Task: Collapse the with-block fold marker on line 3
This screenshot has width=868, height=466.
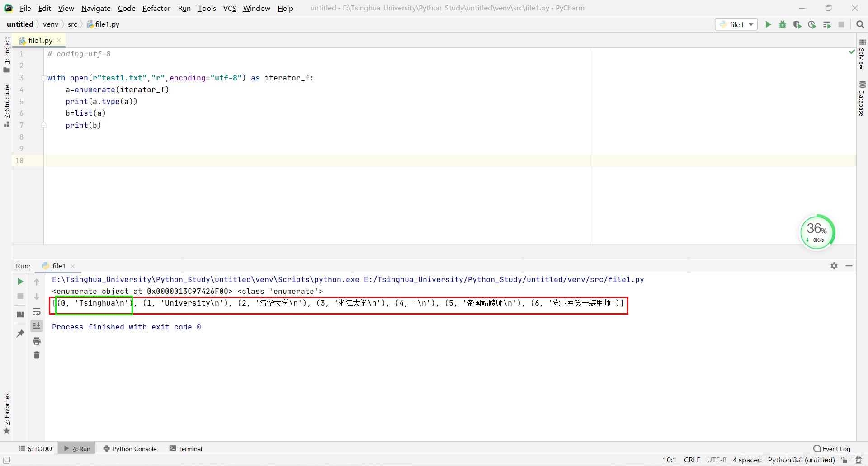Action: [x=44, y=78]
